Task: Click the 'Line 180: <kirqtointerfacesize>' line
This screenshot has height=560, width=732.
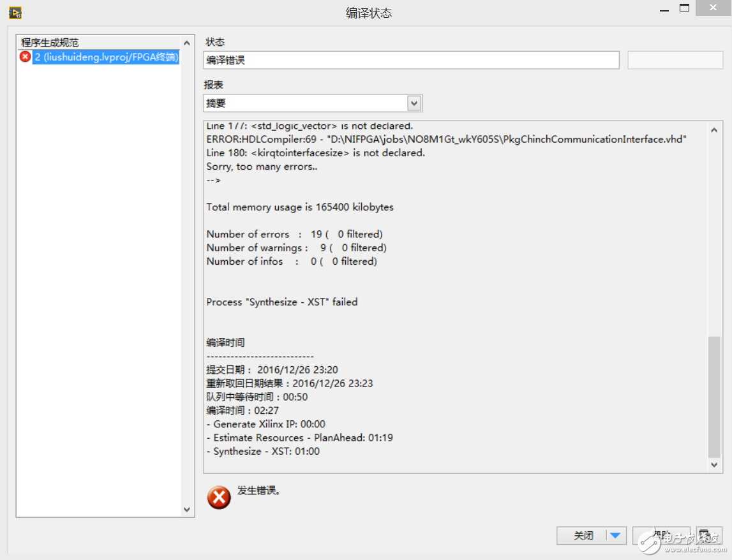Action: point(315,152)
